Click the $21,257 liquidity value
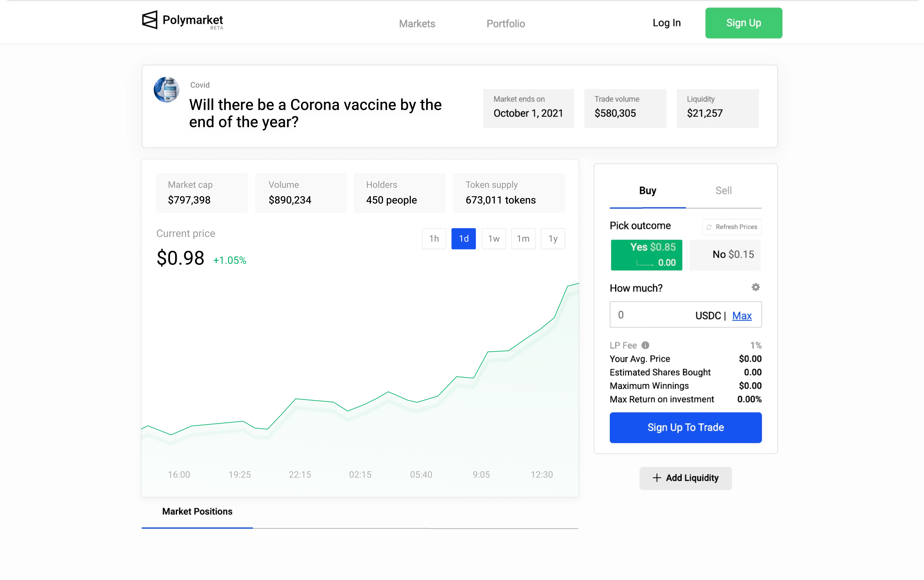 pyautogui.click(x=704, y=113)
